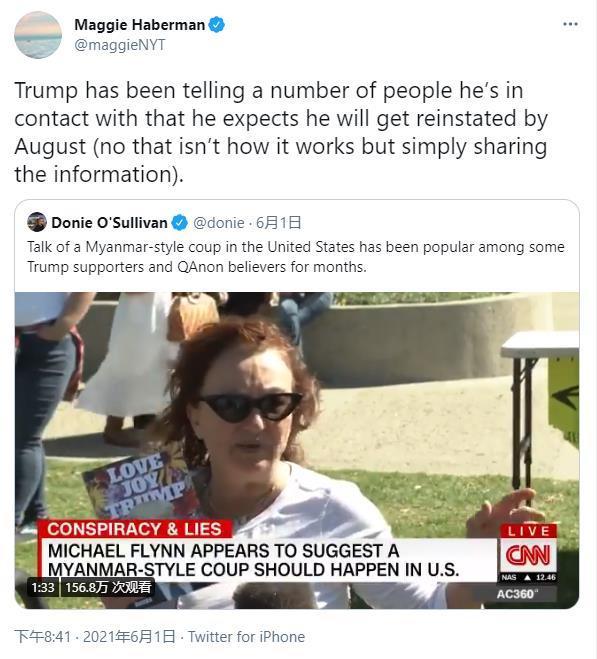Click Donie O'Sullivan's verified badge
Image resolution: width=597 pixels, height=659 pixels.
pos(180,223)
